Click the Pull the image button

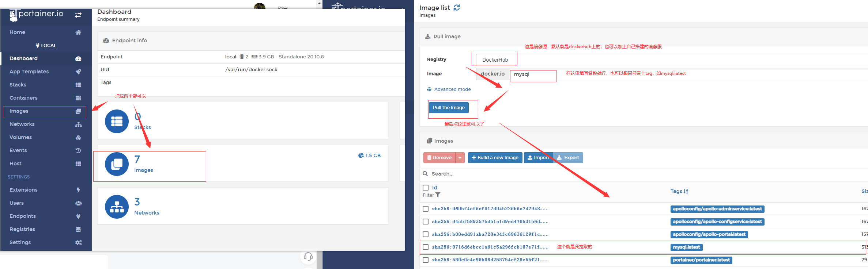[x=449, y=108]
